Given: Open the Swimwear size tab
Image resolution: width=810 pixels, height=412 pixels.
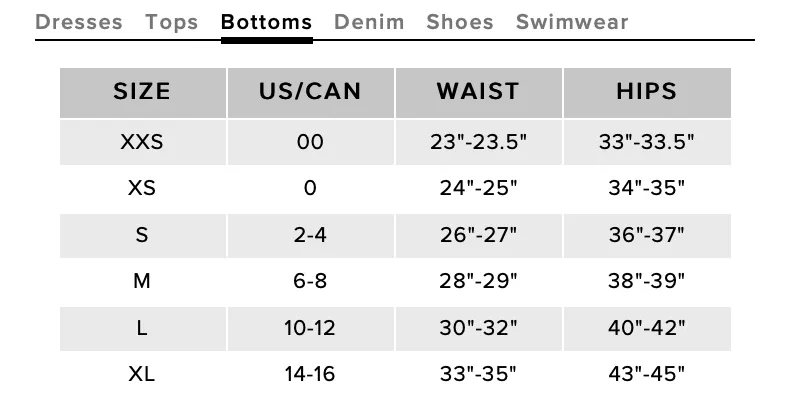Looking at the screenshot, I should click(572, 22).
